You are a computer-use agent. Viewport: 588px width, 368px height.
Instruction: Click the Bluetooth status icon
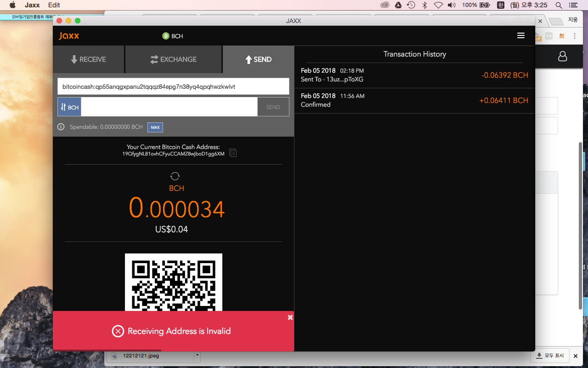coord(425,5)
